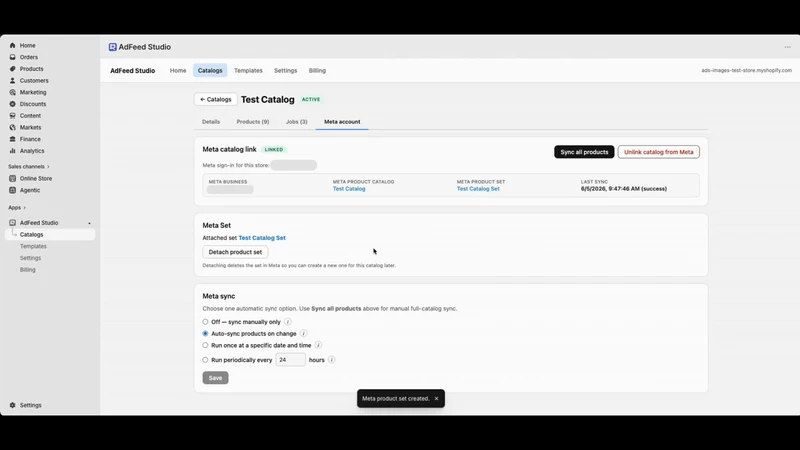Click the Orders icon in the sidebar
This screenshot has height=450, width=800.
pos(13,57)
